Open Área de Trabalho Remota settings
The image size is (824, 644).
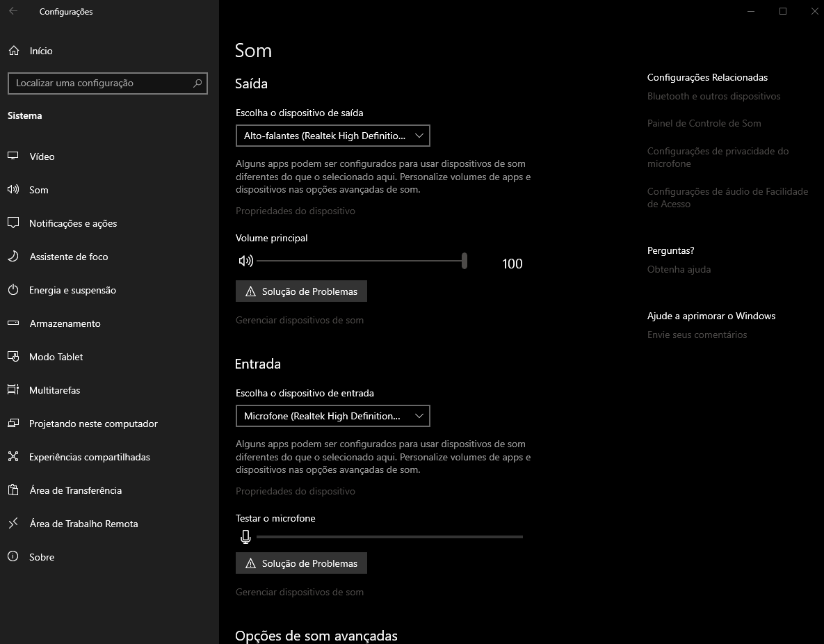pyautogui.click(x=109, y=524)
